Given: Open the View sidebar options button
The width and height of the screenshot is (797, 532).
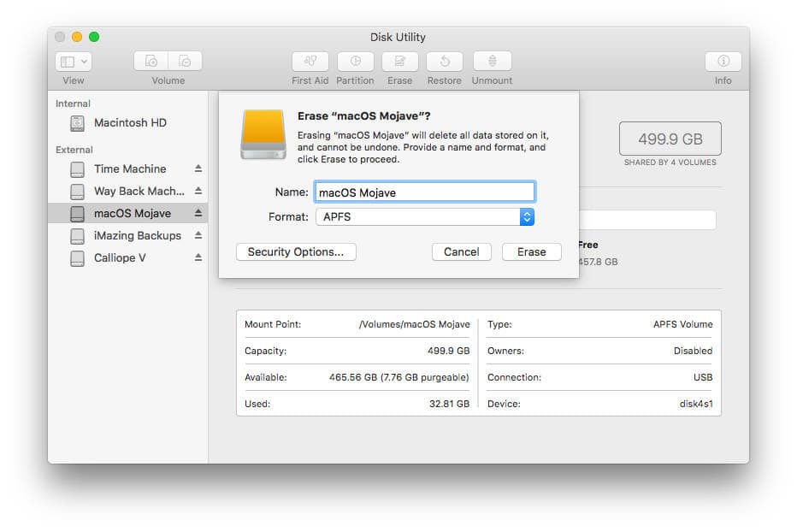Looking at the screenshot, I should (x=74, y=62).
